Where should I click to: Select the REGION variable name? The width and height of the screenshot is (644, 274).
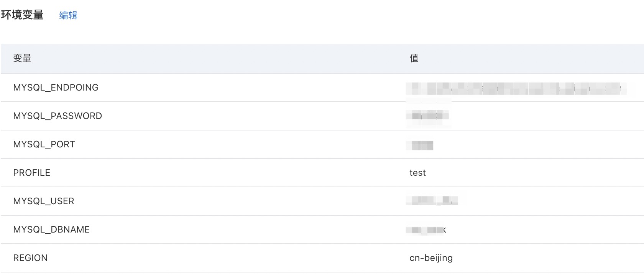[30, 258]
